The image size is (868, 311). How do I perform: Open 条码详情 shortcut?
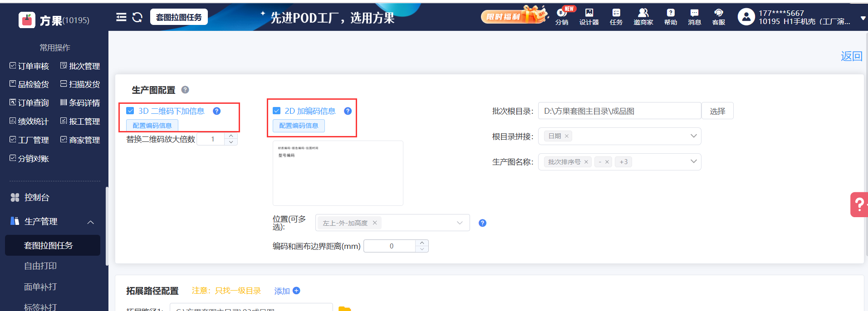pos(80,103)
